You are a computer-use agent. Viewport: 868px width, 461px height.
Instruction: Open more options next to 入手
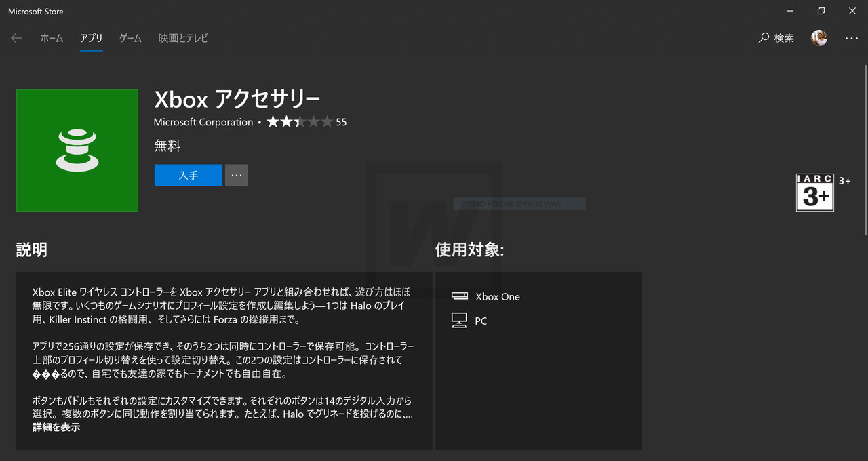237,175
